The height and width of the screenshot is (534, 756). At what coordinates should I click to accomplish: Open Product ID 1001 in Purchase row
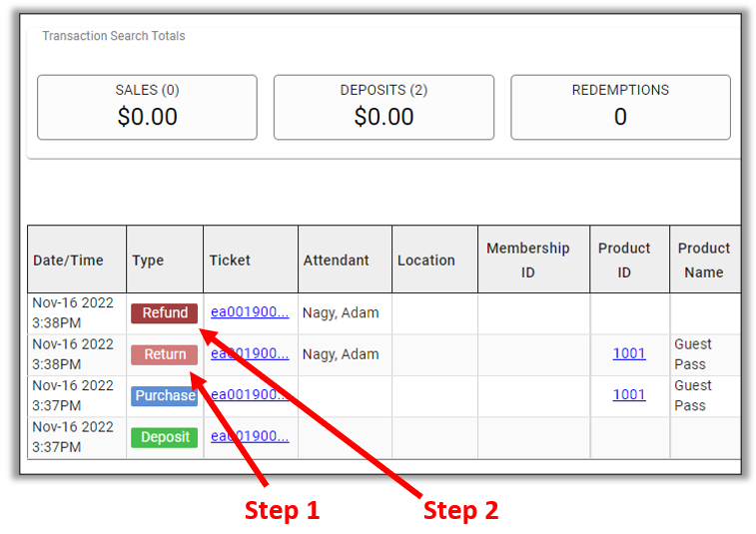629,395
